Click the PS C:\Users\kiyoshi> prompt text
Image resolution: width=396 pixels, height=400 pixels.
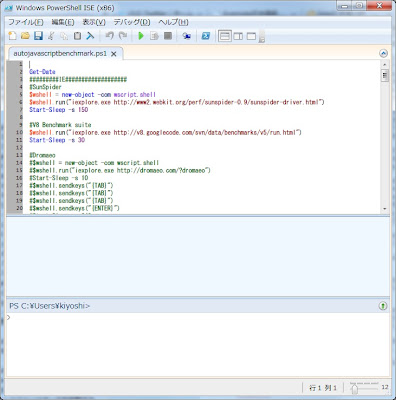(x=50, y=306)
